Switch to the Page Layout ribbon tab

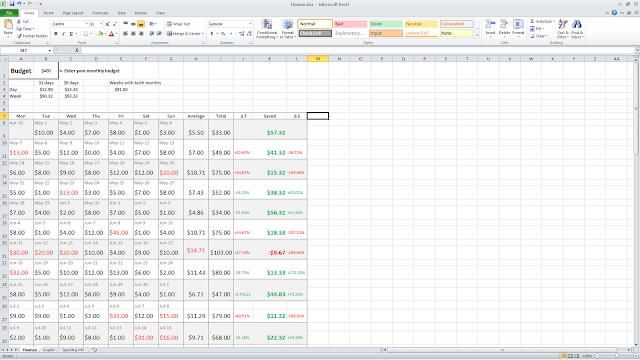[73, 13]
